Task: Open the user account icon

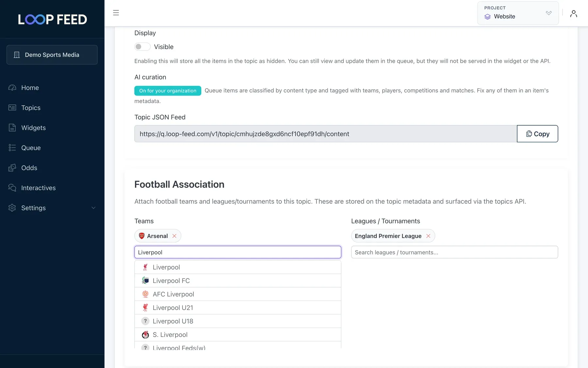Action: pyautogui.click(x=574, y=13)
